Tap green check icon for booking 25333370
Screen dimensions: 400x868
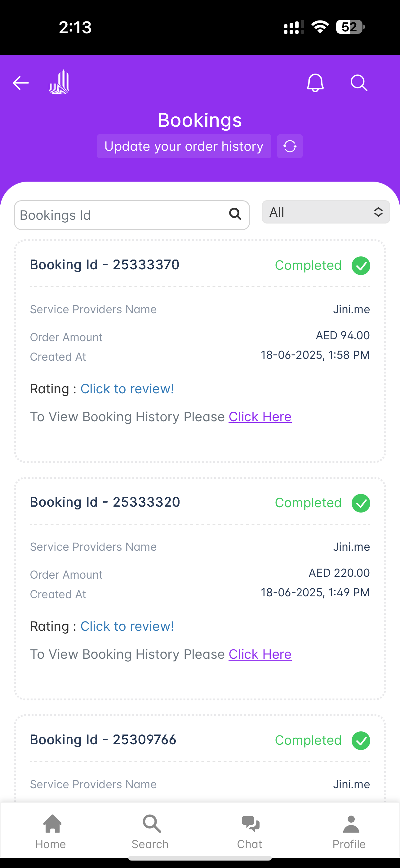pos(361,265)
